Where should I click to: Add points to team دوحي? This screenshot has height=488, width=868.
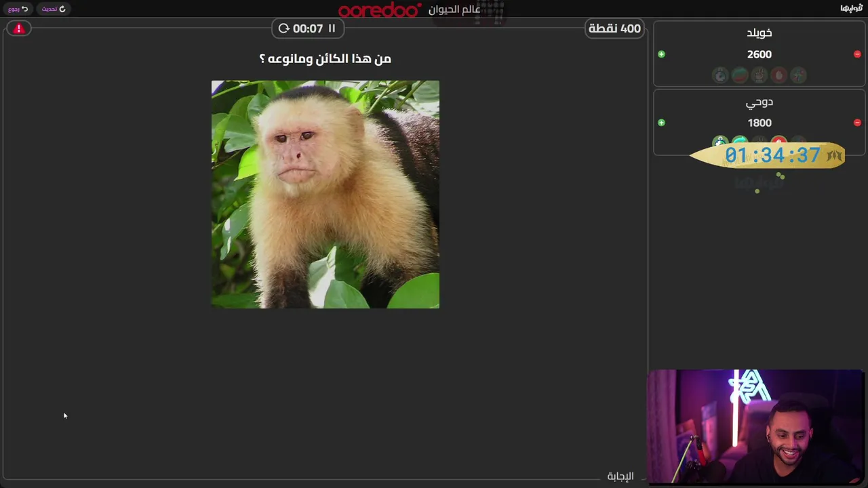(661, 123)
